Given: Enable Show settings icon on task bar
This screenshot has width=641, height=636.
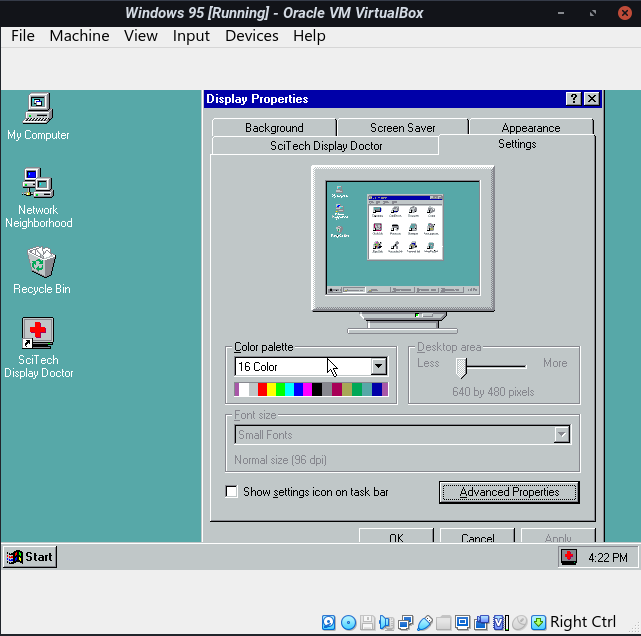Looking at the screenshot, I should click(232, 492).
